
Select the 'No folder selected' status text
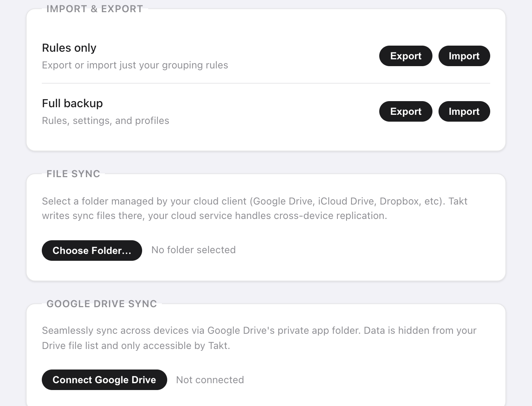point(193,250)
